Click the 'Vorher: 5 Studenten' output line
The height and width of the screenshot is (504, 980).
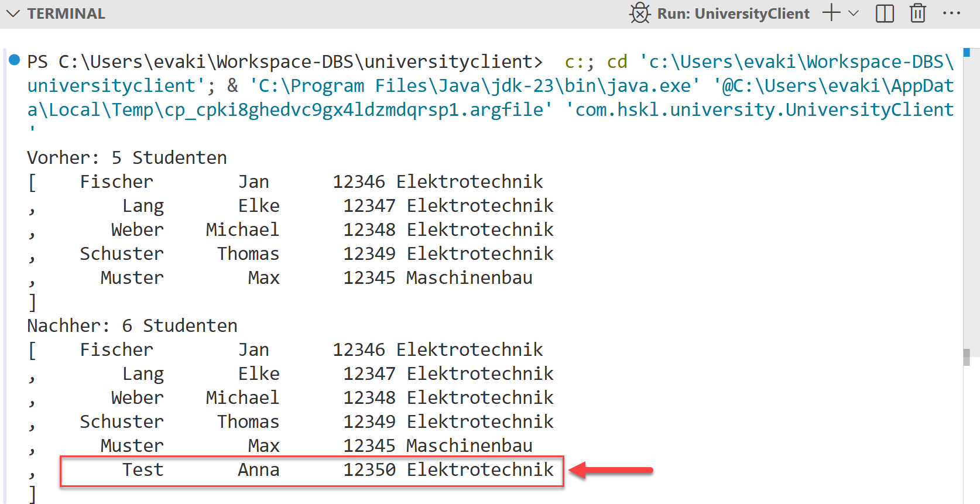pyautogui.click(x=127, y=158)
